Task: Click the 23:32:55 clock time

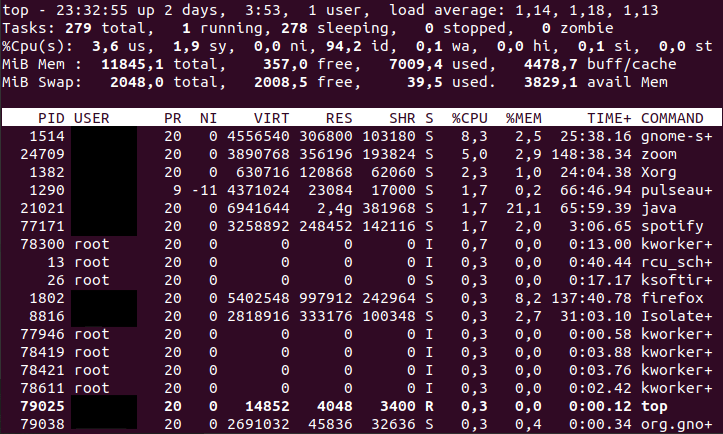Action: tap(92, 11)
